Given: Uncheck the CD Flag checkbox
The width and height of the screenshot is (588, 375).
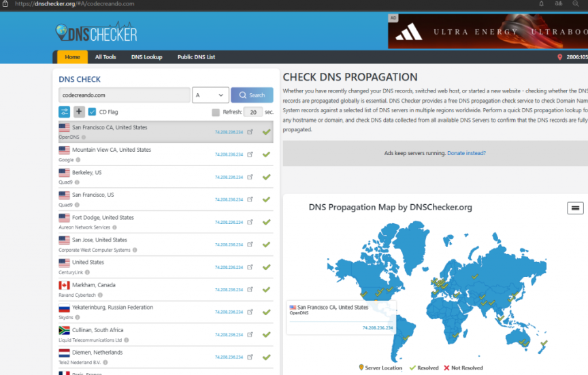Looking at the screenshot, I should (x=93, y=112).
